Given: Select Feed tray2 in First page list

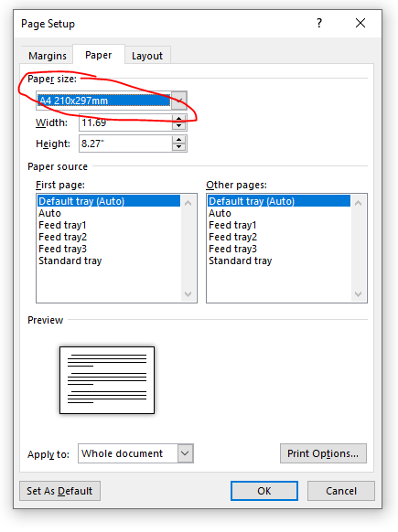Looking at the screenshot, I should pos(62,237).
